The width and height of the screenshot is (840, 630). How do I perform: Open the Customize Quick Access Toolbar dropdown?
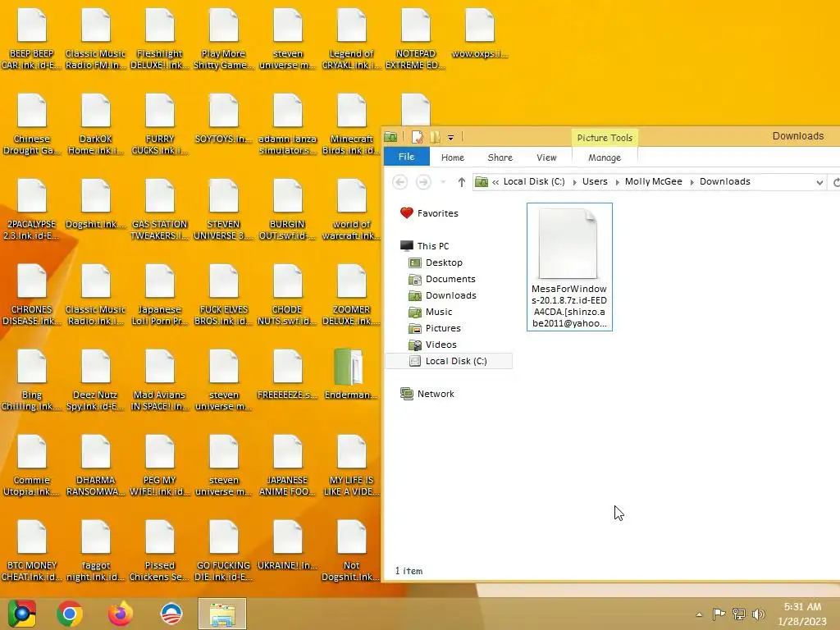point(450,138)
